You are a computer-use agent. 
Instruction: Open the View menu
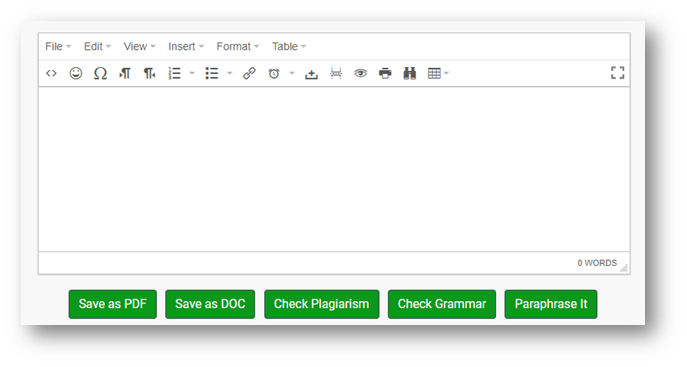point(139,46)
